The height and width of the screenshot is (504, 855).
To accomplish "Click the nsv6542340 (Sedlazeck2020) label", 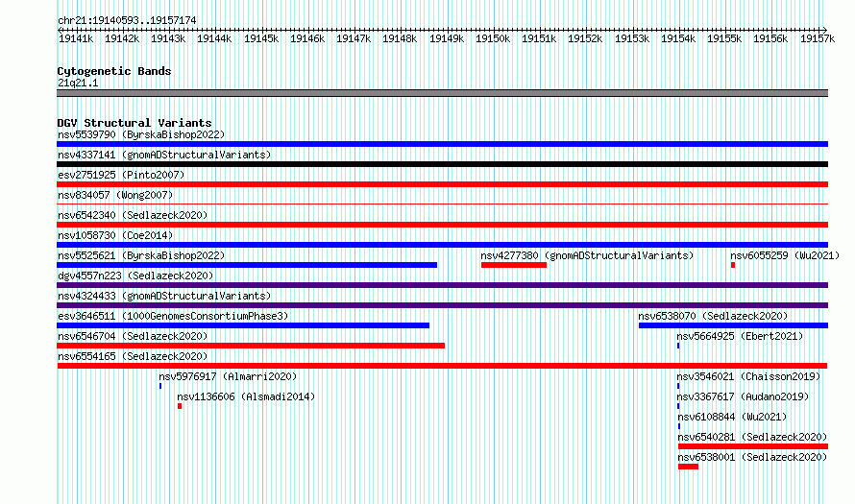I will pyautogui.click(x=133, y=215).
